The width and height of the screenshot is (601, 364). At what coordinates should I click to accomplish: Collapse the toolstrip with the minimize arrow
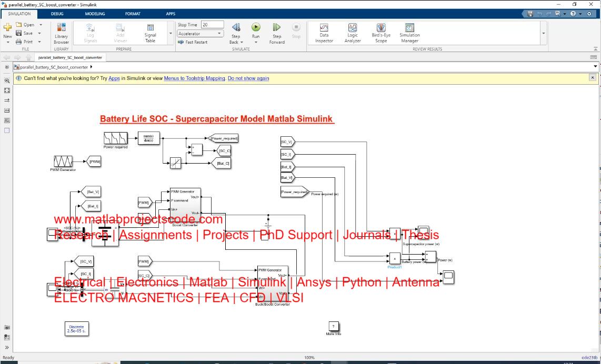595,49
